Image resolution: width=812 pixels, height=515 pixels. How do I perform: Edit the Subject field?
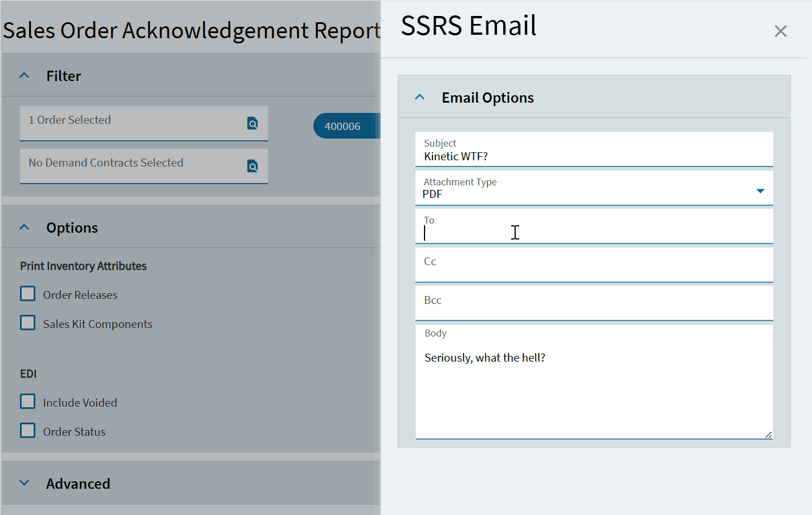tap(594, 149)
